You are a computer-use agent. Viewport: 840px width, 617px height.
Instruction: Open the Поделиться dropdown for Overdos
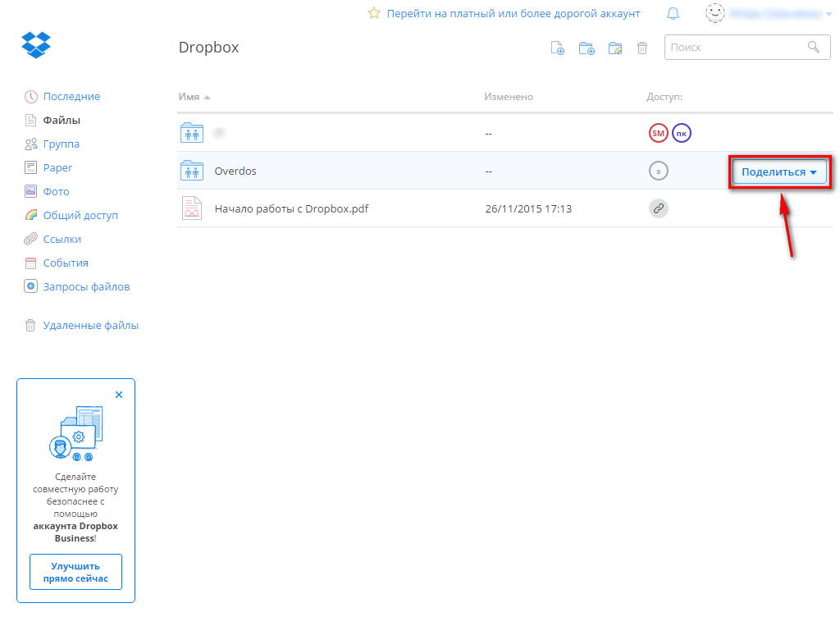779,172
